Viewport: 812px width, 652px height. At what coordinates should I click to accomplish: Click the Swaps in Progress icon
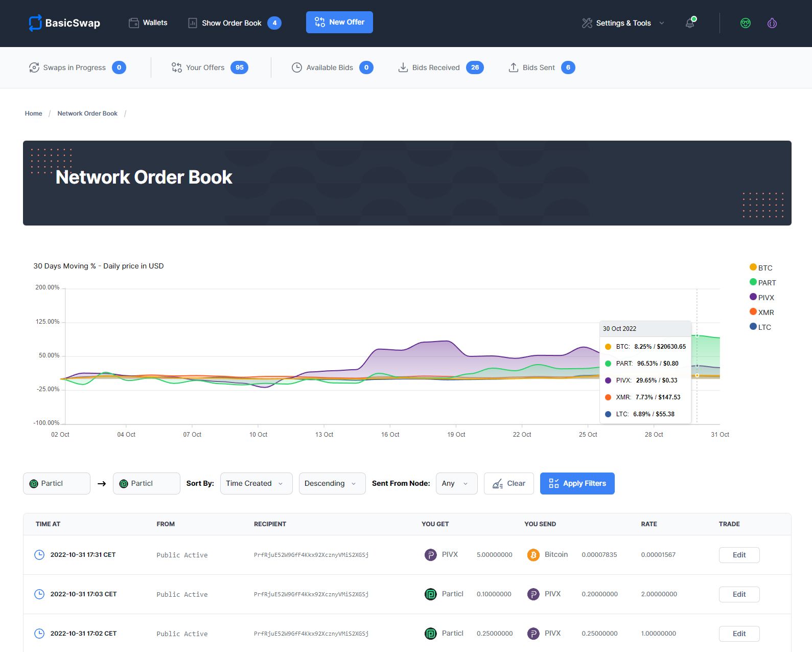tap(34, 68)
